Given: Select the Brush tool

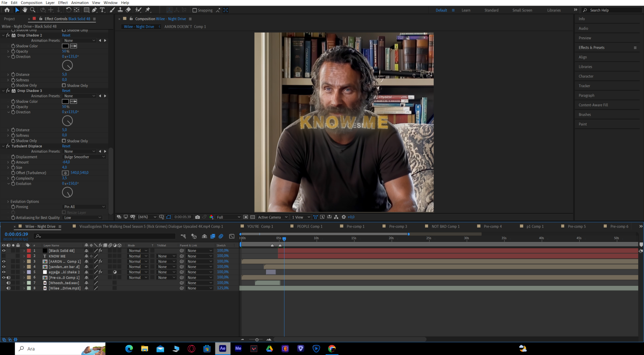Looking at the screenshot, I should click(112, 10).
